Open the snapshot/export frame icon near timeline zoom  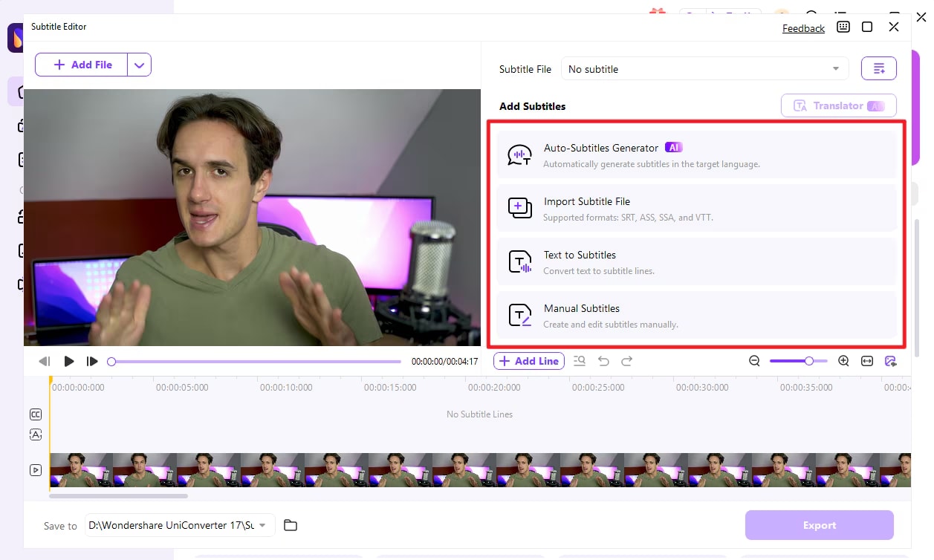coord(890,361)
